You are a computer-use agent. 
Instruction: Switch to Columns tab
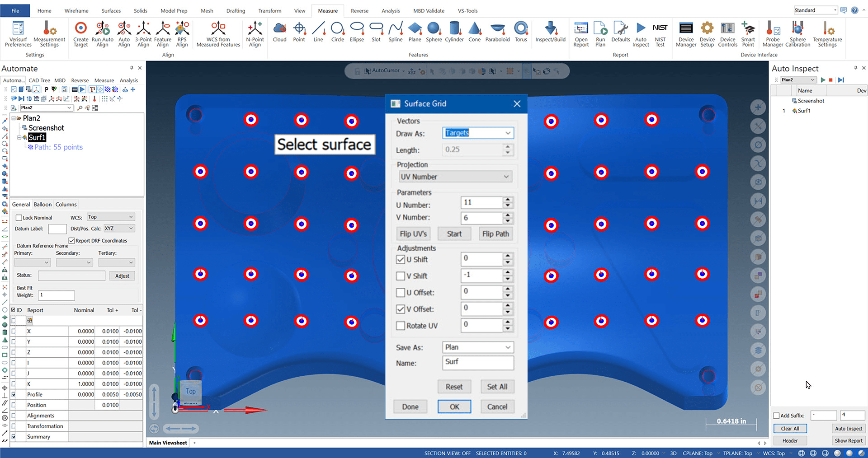click(66, 205)
